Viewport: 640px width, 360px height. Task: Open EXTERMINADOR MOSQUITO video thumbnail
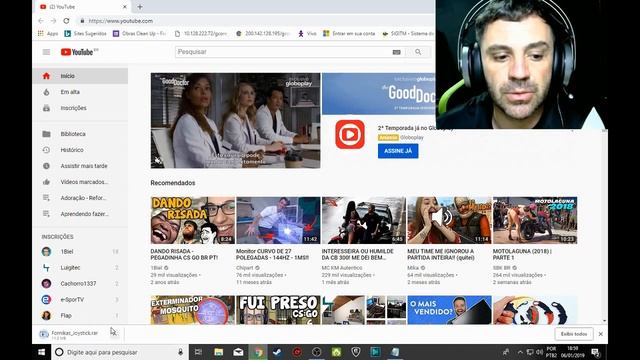(193, 310)
